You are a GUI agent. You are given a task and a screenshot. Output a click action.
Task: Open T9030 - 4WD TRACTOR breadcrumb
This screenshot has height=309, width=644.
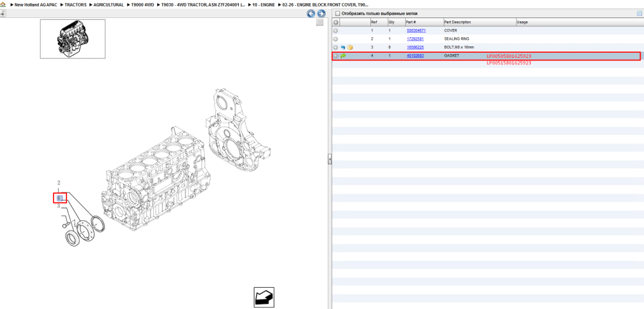(204, 5)
